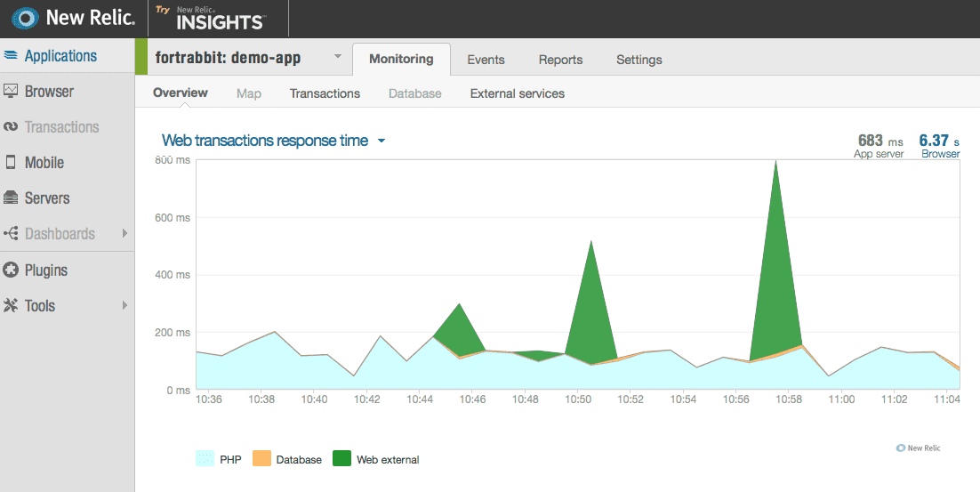Switch to the Events tab
980x492 pixels.
tap(486, 60)
